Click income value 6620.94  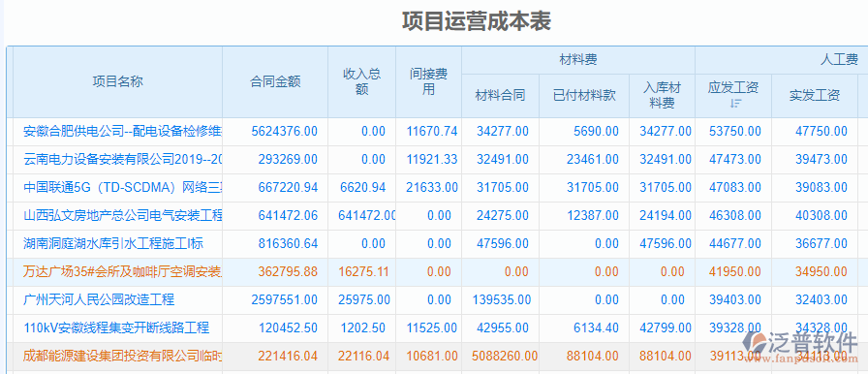click(x=363, y=188)
